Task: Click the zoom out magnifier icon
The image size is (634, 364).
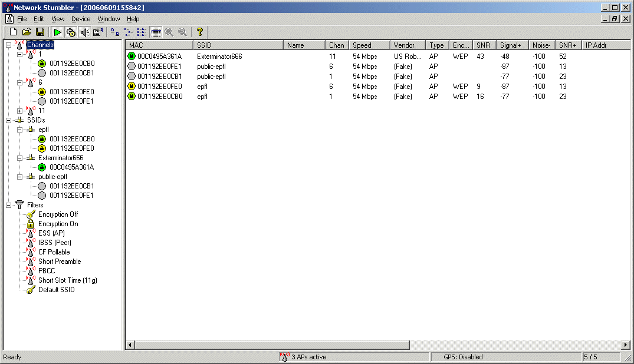Action: coord(182,32)
